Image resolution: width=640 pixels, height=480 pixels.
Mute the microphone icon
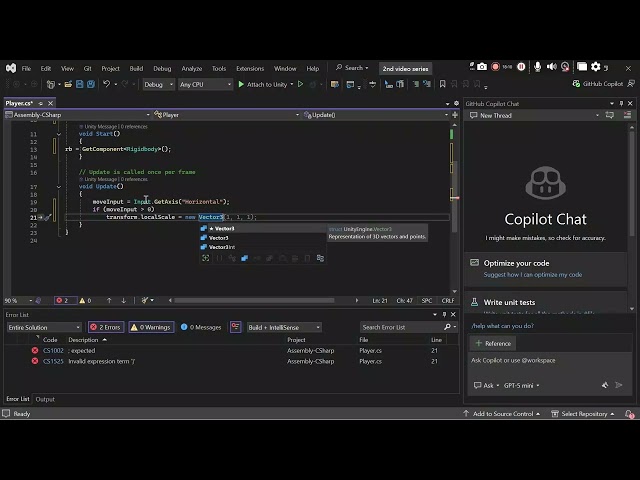(x=538, y=67)
